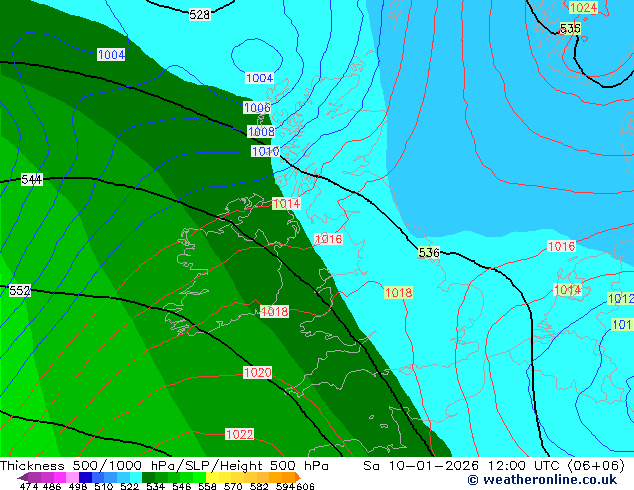This screenshot has height=490, width=634.
Task: Click the 1024 isobar label
Action: click(x=583, y=8)
